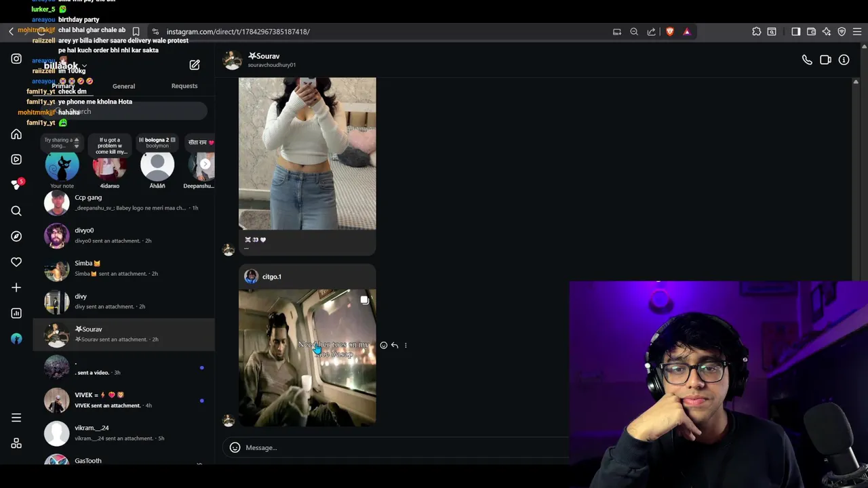The width and height of the screenshot is (868, 488).
Task: Expand the billaaok account switcher
Action: click(x=65, y=66)
